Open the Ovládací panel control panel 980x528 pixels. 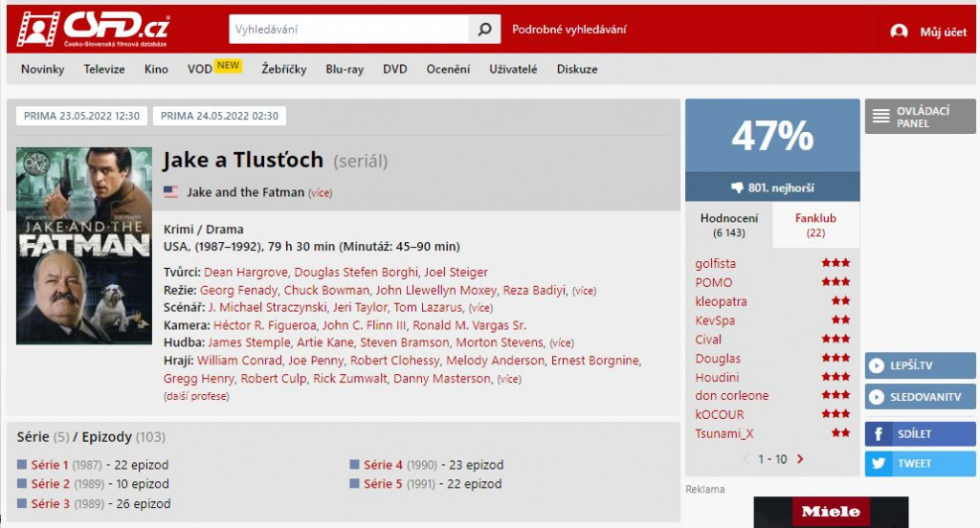tap(920, 117)
